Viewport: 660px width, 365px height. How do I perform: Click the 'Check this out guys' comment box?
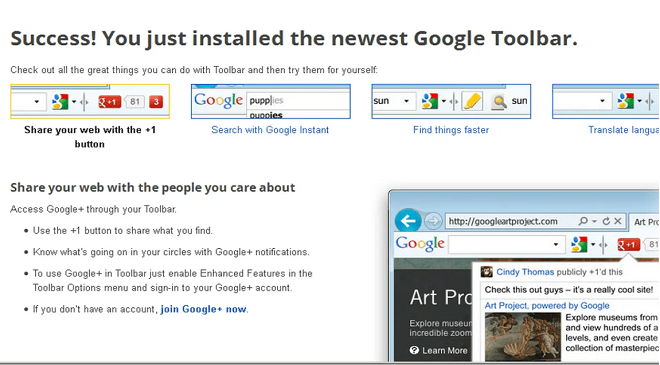coord(569,290)
